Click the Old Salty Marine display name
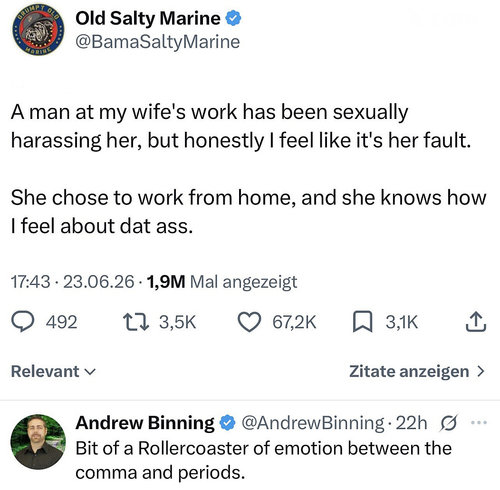Screen dimensions: 500x490 coord(148,18)
